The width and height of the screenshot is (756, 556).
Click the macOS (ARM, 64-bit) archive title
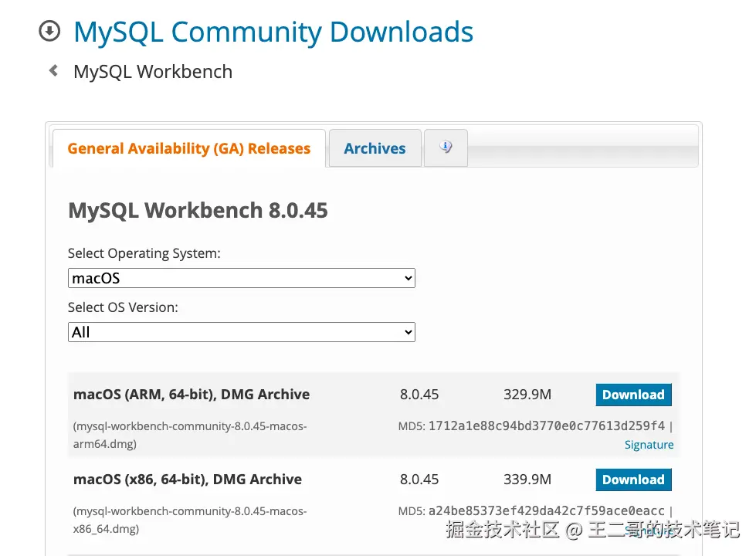[x=192, y=395]
